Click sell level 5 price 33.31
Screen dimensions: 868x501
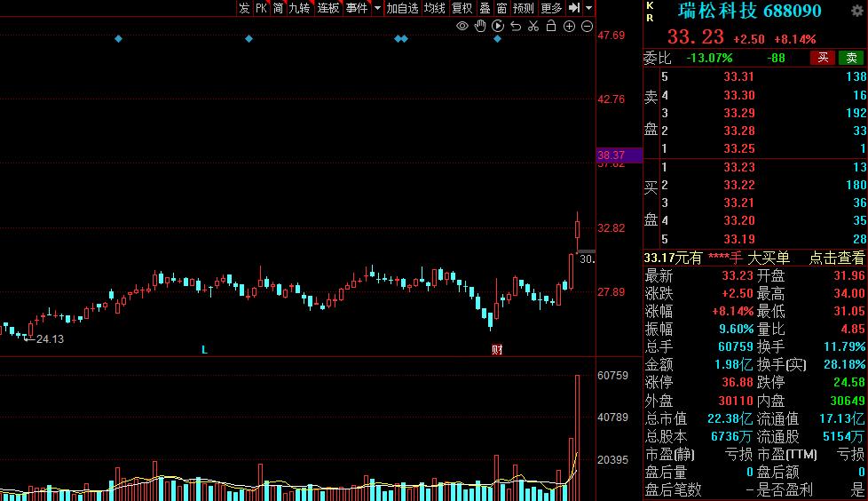[739, 77]
